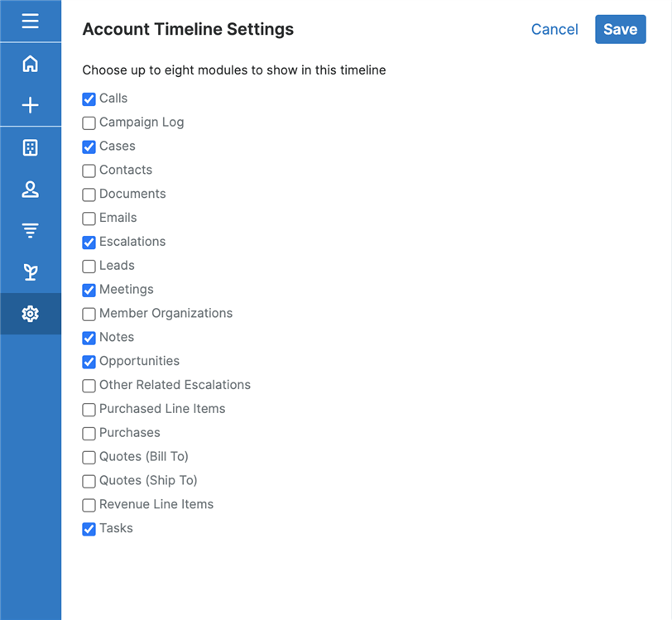Toggle off the Tasks checkbox
Viewport: 672px width, 620px height.
[x=89, y=529]
